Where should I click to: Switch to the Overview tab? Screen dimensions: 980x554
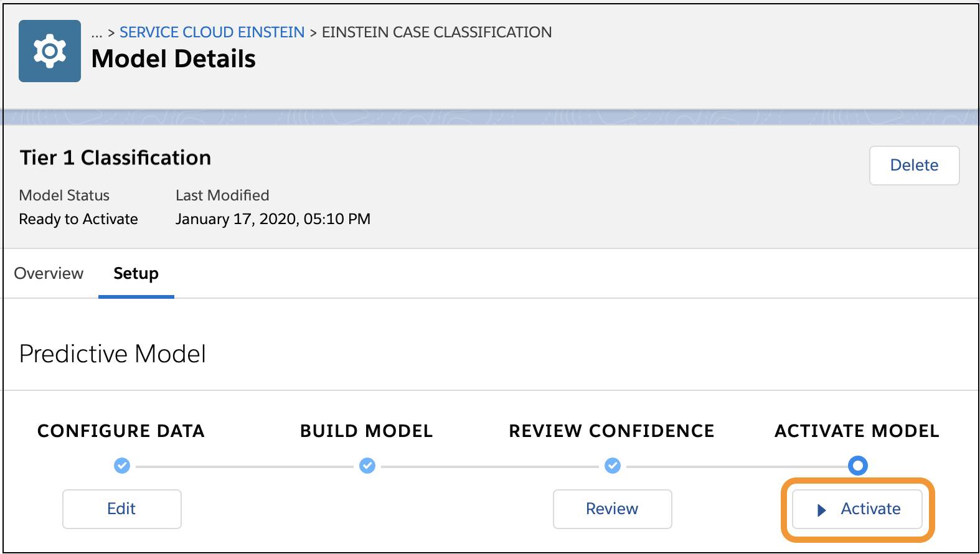[49, 274]
